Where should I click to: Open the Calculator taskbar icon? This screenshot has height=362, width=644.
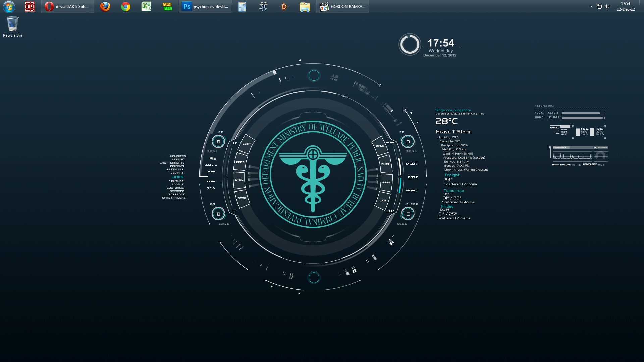click(242, 6)
